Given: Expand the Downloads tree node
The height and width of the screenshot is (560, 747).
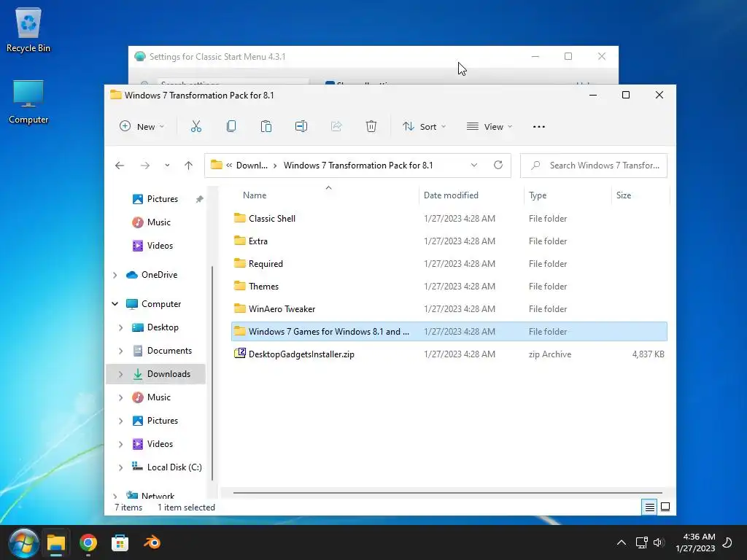Looking at the screenshot, I should tap(120, 374).
